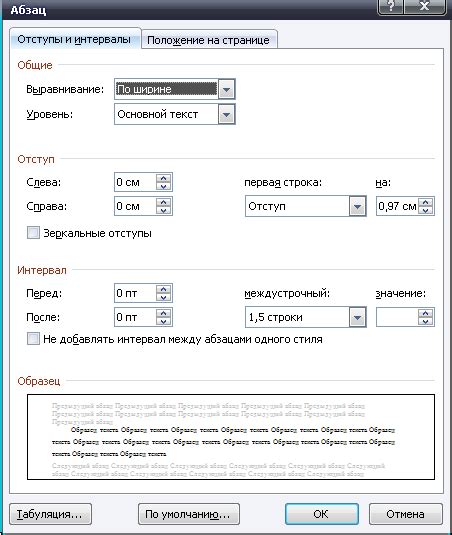Viewport: 452px width, 535px height.
Task: Decrease the Перед spacing value
Action: click(x=164, y=297)
